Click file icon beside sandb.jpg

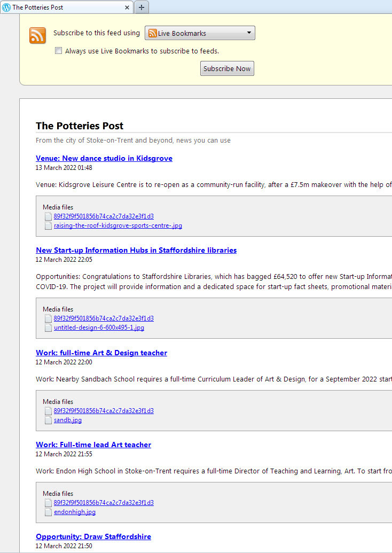(x=49, y=420)
